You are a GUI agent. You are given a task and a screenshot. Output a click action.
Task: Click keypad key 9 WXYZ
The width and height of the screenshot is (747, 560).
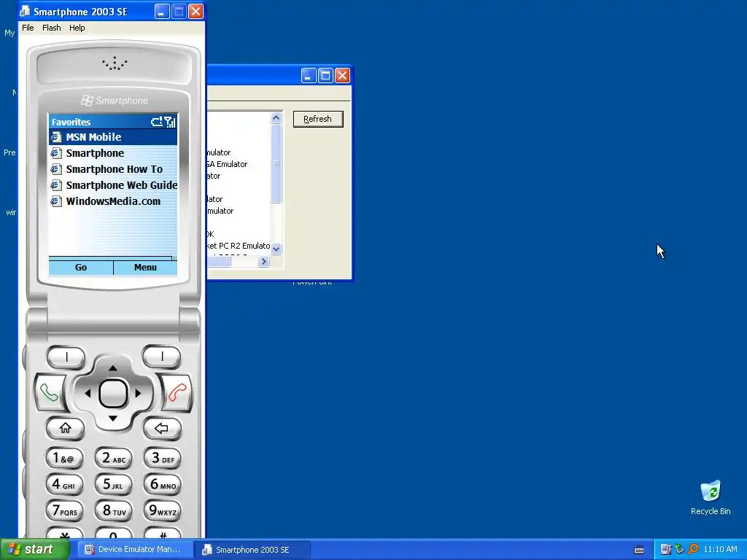[163, 510]
